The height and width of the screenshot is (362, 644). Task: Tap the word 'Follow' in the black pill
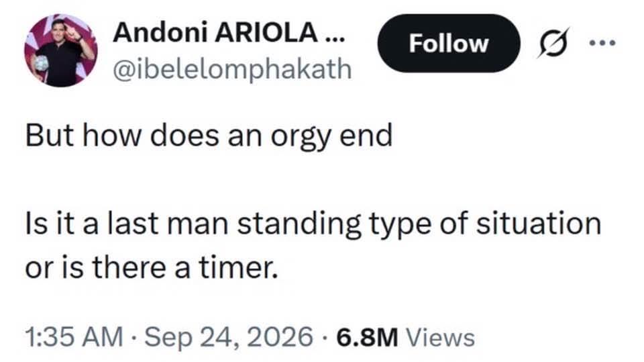(x=449, y=43)
